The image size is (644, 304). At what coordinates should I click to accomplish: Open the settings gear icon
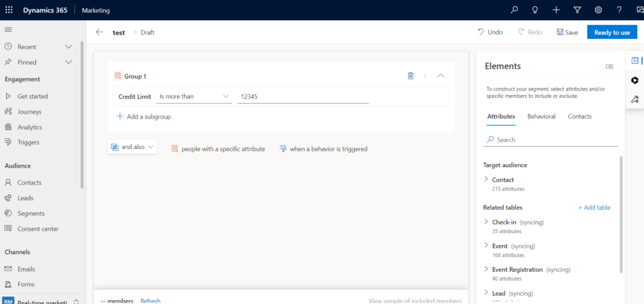tap(599, 10)
